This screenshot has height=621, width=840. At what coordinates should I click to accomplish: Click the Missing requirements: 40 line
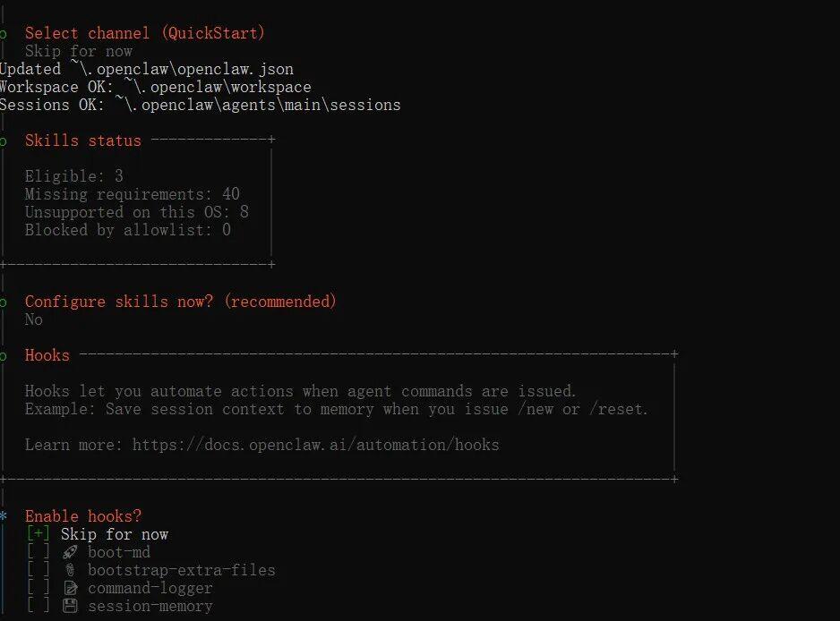132,194
